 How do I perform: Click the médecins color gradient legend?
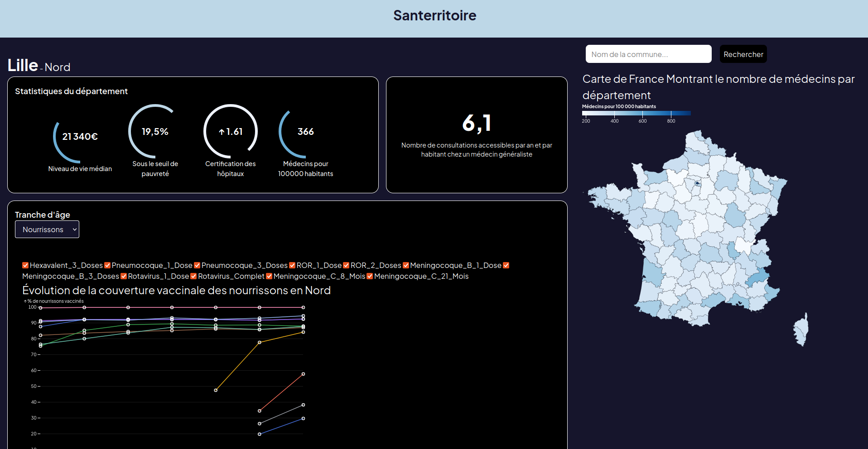[x=636, y=113]
